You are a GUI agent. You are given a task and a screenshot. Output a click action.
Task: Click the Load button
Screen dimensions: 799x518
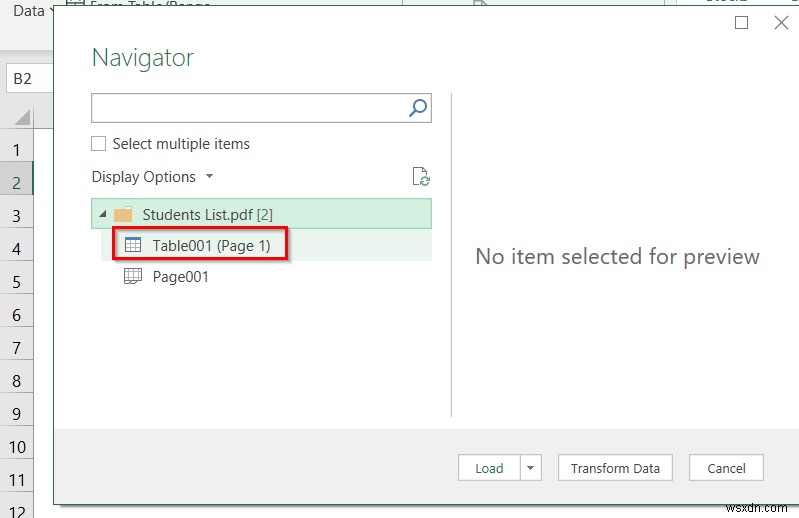coord(489,468)
